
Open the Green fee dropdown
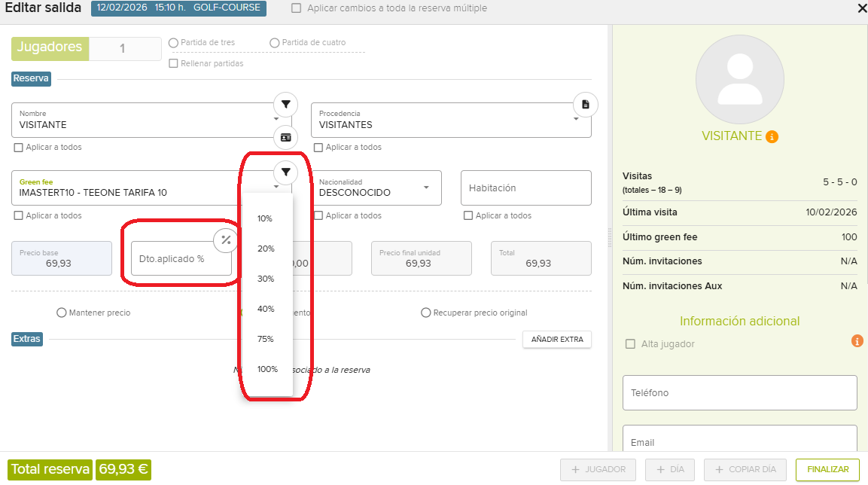[276, 188]
